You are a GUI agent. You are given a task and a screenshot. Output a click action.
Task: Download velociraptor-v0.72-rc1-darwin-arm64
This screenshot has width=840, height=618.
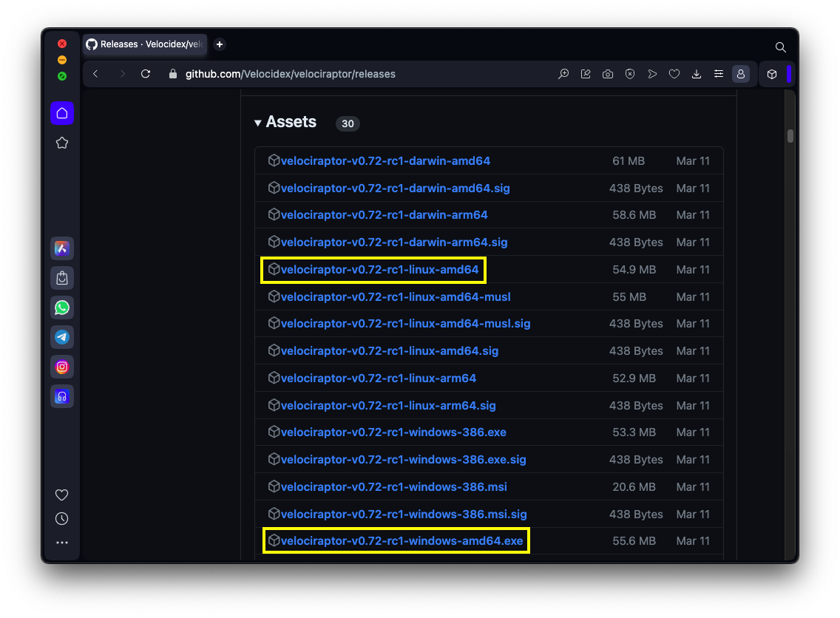click(x=384, y=214)
